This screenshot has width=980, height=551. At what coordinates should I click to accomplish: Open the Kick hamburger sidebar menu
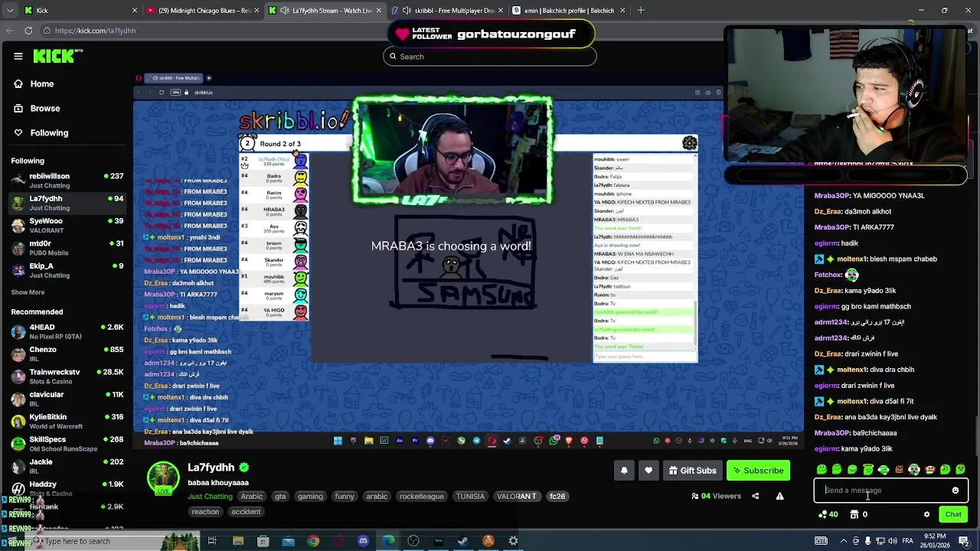click(18, 56)
